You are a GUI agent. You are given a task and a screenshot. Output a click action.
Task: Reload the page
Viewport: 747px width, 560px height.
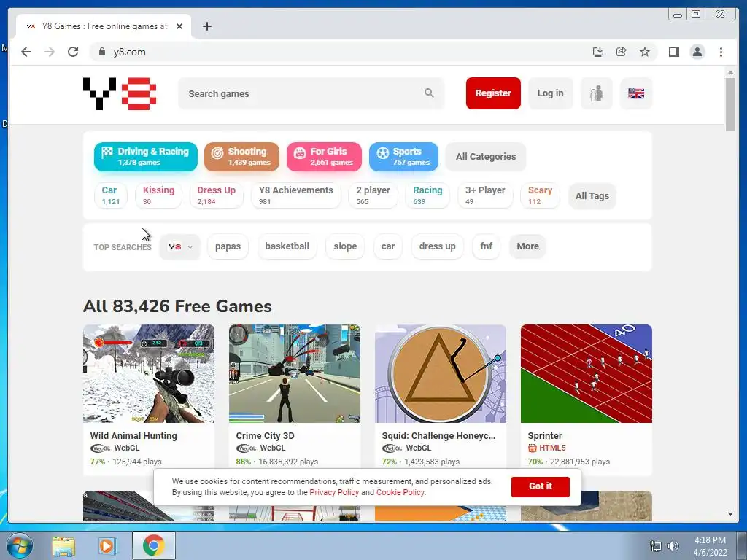[x=73, y=52]
